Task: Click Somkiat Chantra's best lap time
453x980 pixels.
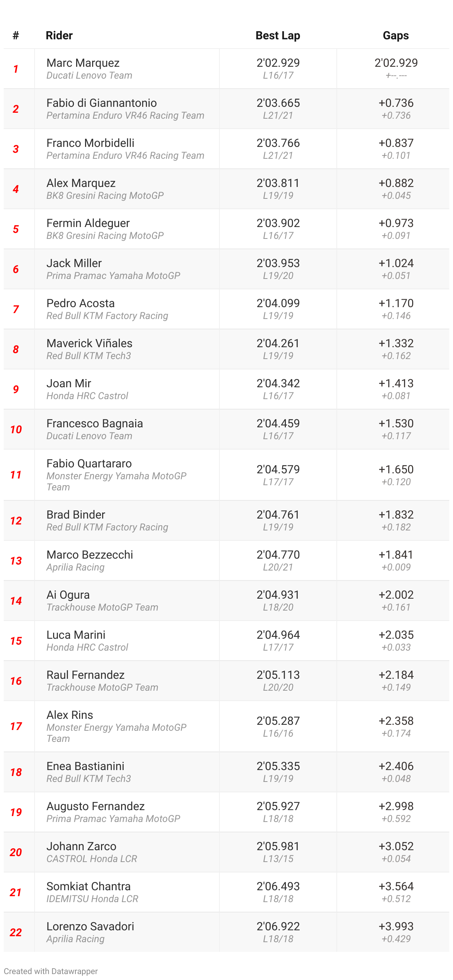Action: (x=278, y=886)
